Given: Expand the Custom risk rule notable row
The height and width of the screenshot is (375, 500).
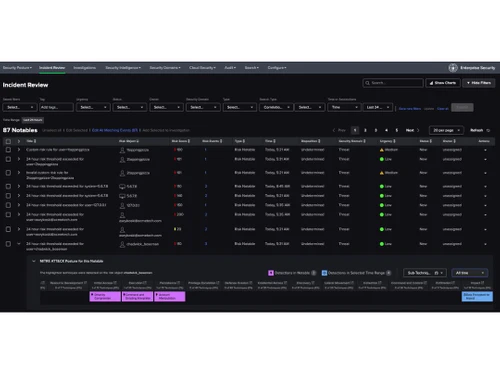Looking at the screenshot, I should coord(19,150).
